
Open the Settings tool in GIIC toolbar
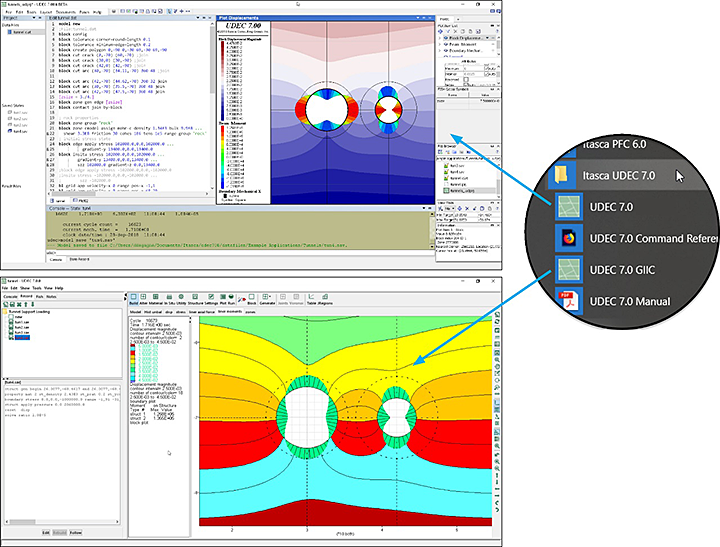(x=211, y=299)
